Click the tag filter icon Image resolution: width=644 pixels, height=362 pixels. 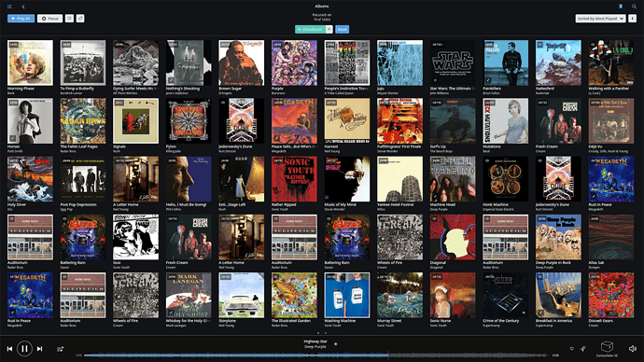pyautogui.click(x=80, y=19)
